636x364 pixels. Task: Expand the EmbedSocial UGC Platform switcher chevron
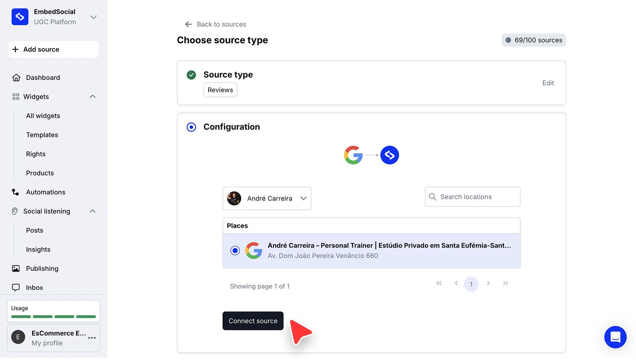coord(93,17)
